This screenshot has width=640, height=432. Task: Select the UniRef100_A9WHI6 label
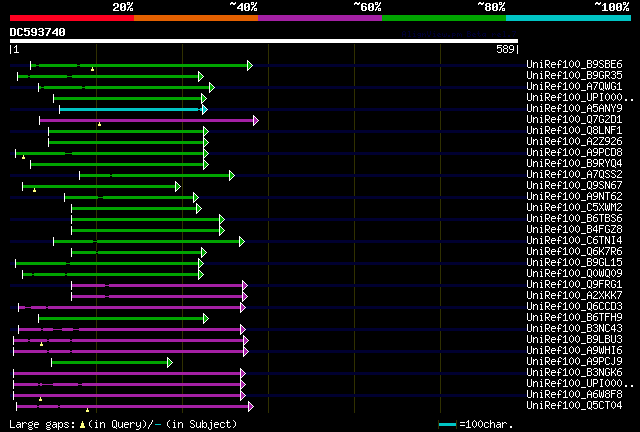[574, 351]
